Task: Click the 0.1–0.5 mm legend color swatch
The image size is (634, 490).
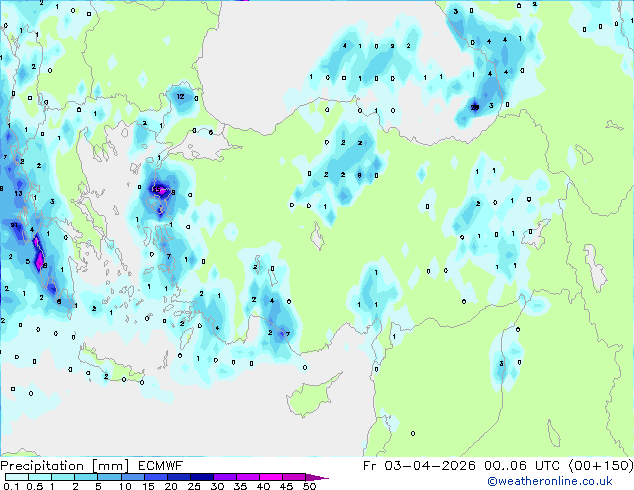Action: pos(17,477)
